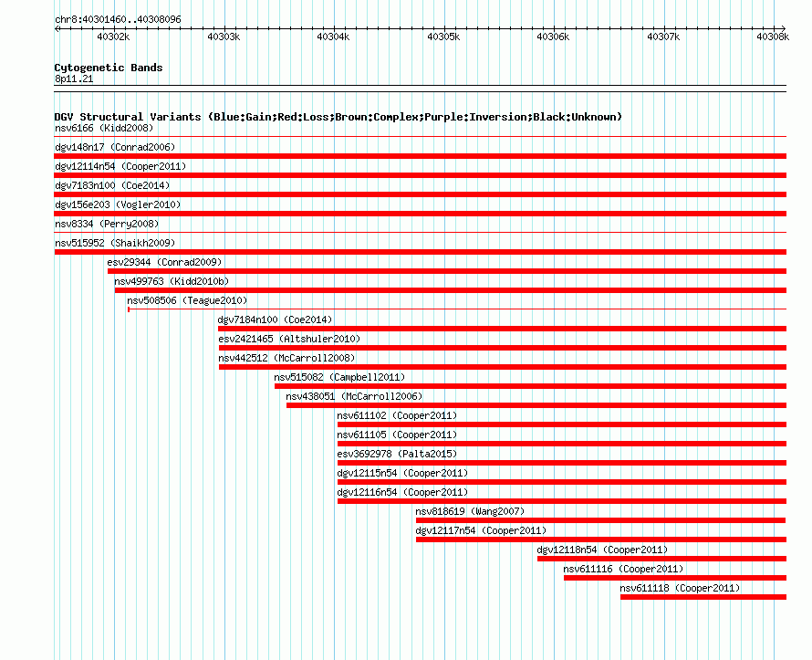Image resolution: width=812 pixels, height=660 pixels.
Task: Select the nsv8334 (Perry2008) label
Action: [107, 224]
